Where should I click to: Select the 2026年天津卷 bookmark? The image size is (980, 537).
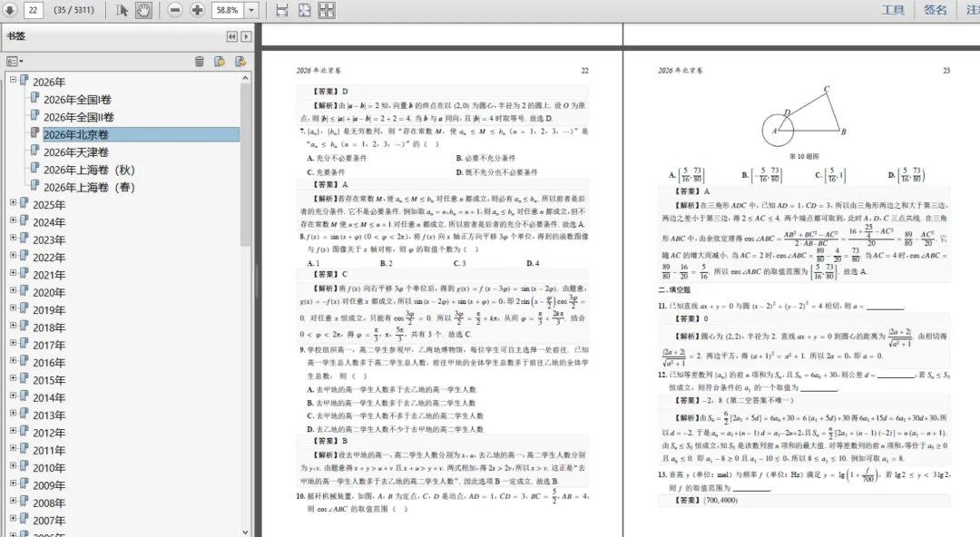coord(76,152)
